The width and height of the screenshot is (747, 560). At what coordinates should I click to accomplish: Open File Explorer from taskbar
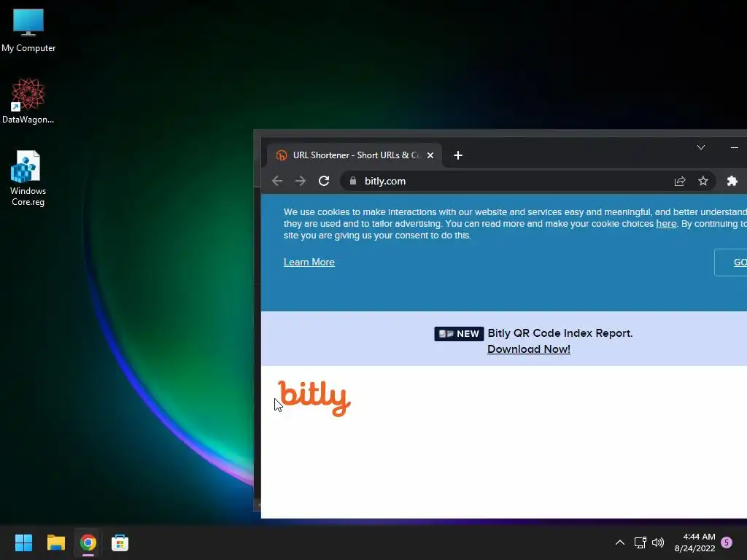pos(55,542)
